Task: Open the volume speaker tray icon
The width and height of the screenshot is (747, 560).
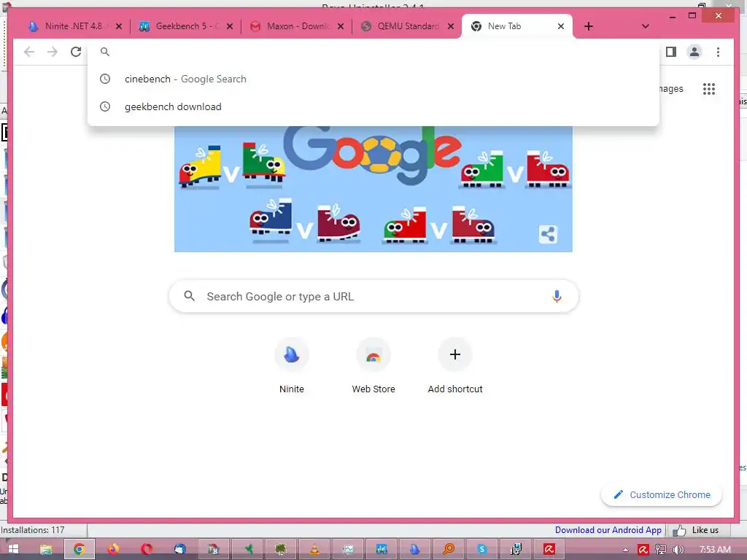Action: coord(678,550)
